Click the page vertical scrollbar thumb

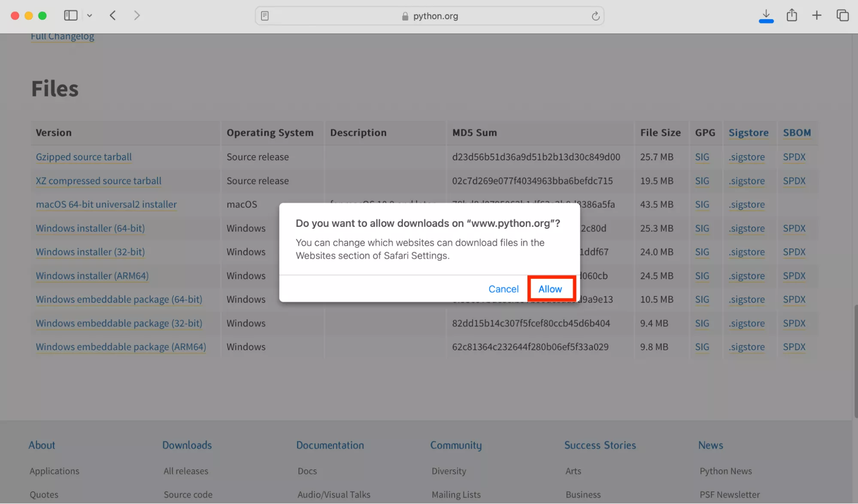click(855, 361)
